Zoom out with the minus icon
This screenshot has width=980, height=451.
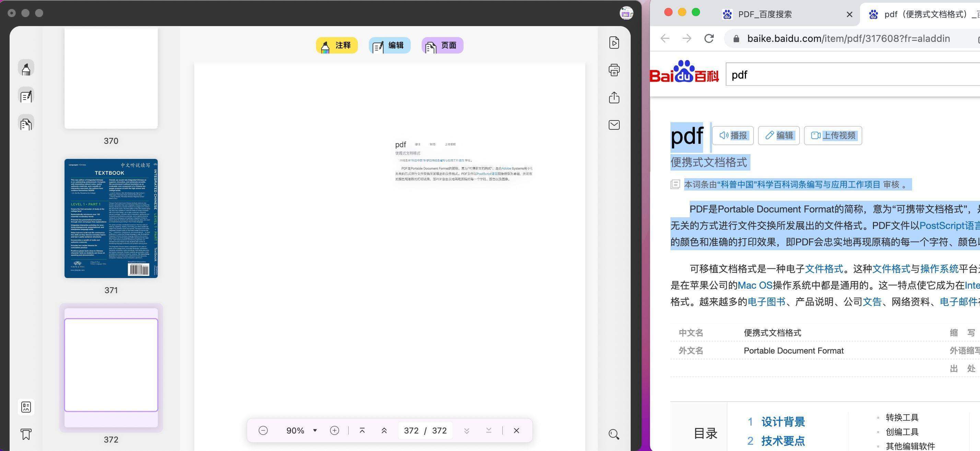tap(263, 430)
